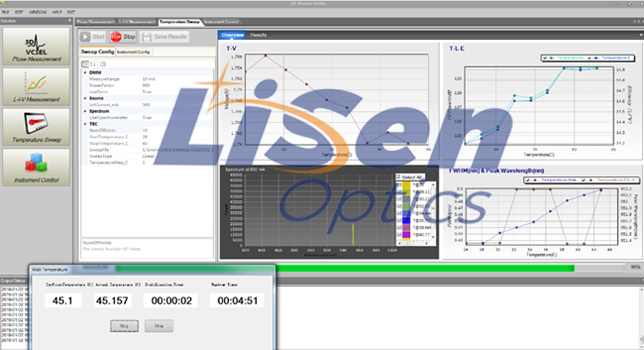This screenshot has width=644, height=350.
Task: Toggle the T@38.66 spectrum trace checkbox
Action: [399, 228]
